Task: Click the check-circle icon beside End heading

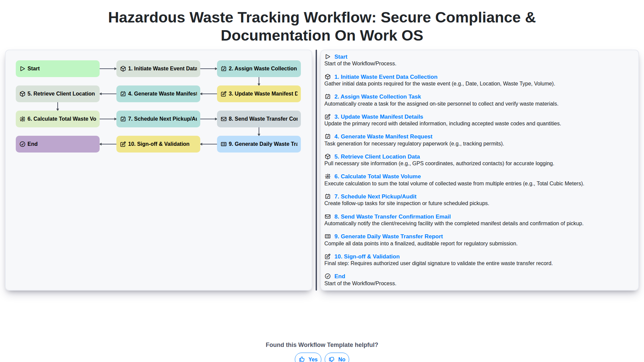Action: click(328, 276)
